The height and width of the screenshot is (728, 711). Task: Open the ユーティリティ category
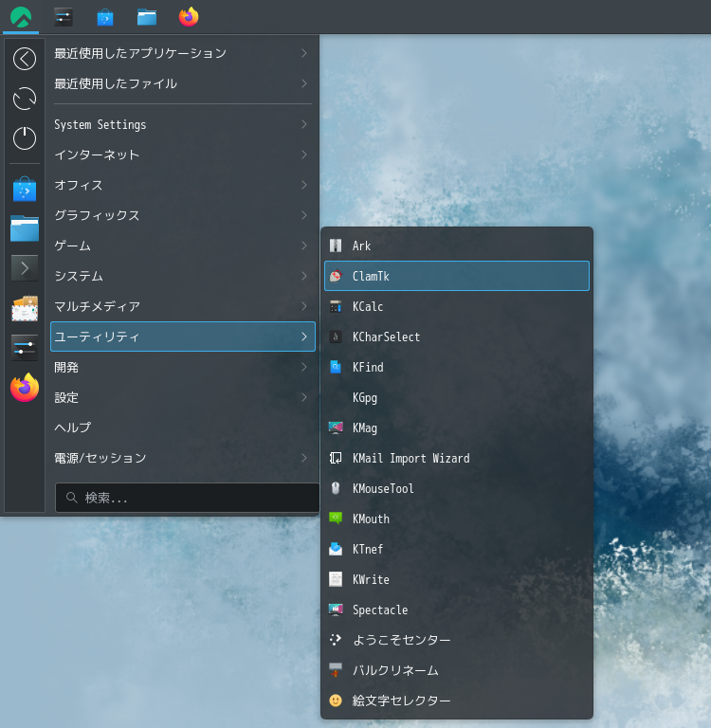point(183,337)
